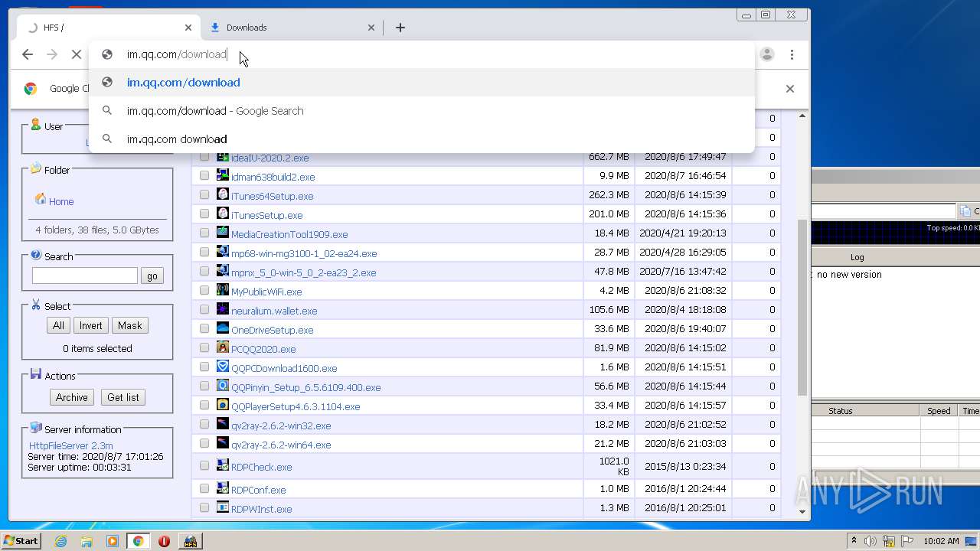Click the OneDriveSetup.exe file icon

pos(223,328)
